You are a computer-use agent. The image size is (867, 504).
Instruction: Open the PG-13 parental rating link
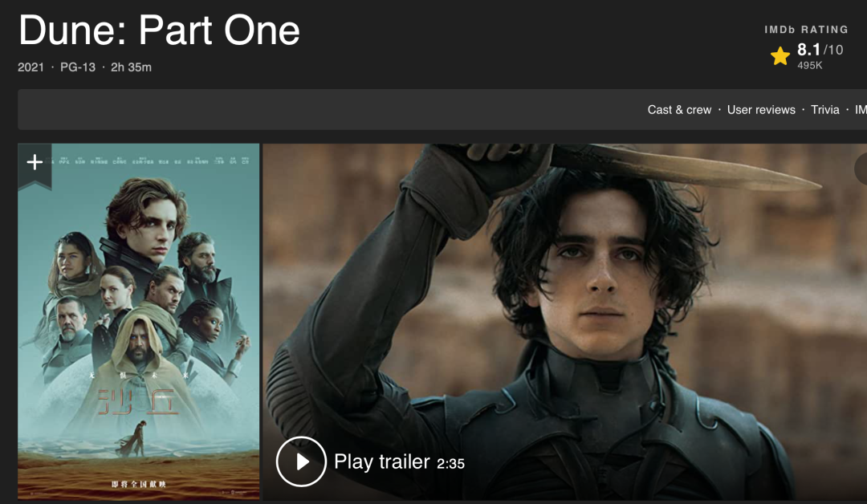(x=78, y=67)
